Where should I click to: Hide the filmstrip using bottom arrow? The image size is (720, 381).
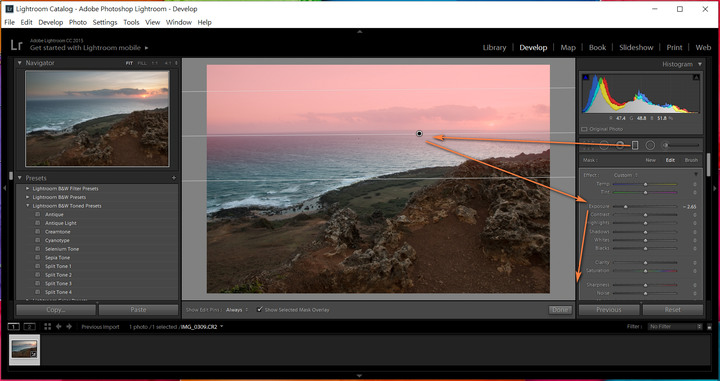pos(360,376)
